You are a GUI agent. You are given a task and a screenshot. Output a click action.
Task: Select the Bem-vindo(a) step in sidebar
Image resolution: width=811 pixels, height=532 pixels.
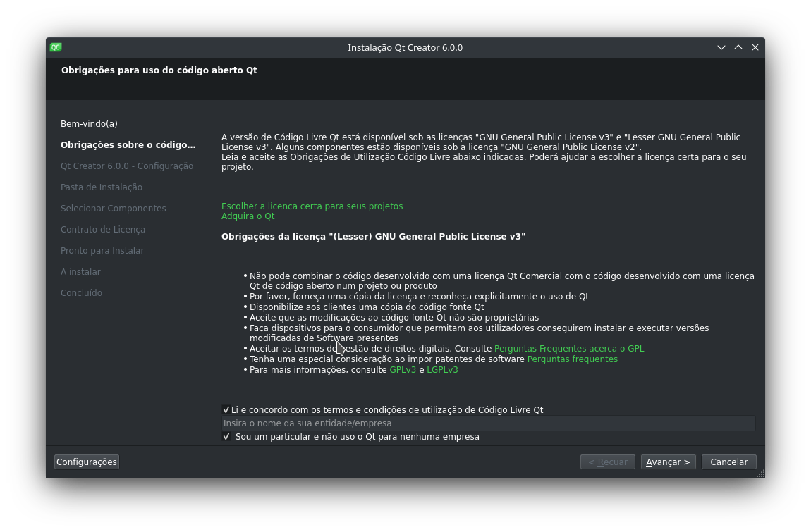coord(89,124)
